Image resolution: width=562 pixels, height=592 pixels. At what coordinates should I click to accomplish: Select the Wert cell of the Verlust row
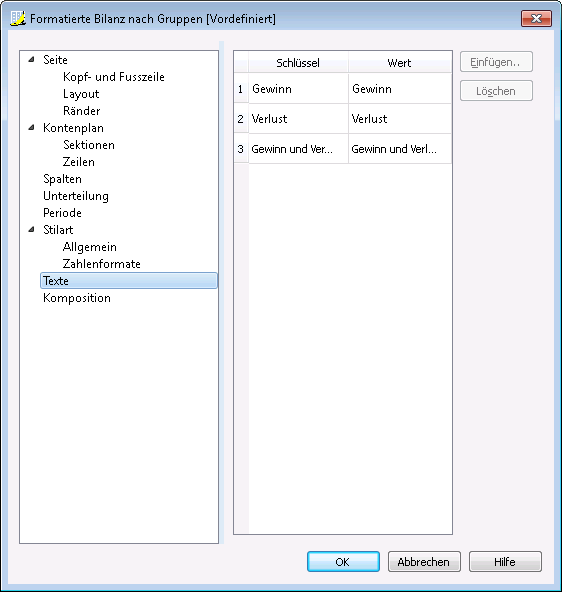coord(400,119)
